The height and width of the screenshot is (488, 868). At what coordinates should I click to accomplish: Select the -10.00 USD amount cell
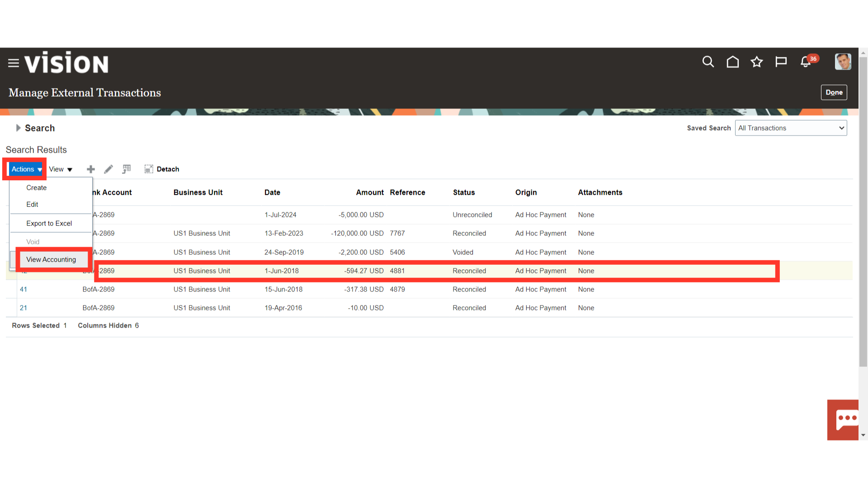click(365, 308)
